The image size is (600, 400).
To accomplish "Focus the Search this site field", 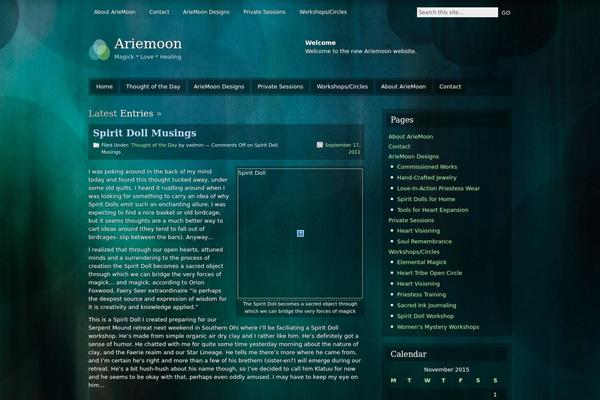I will (x=457, y=12).
